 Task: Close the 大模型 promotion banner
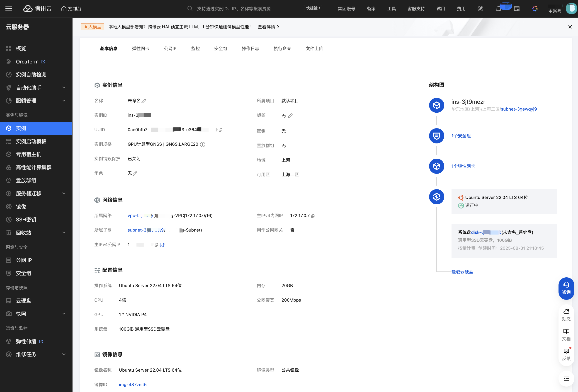point(570,27)
